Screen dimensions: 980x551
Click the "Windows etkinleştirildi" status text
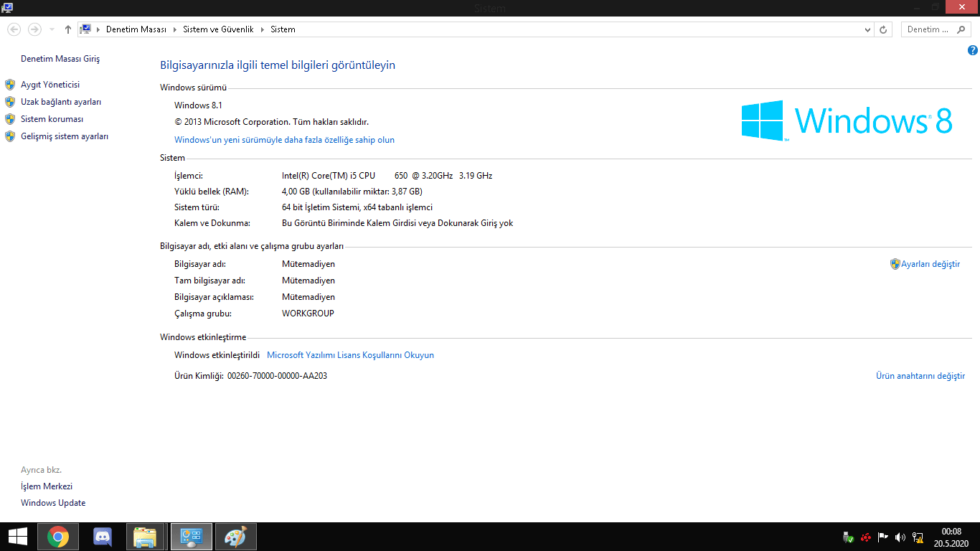[217, 355]
